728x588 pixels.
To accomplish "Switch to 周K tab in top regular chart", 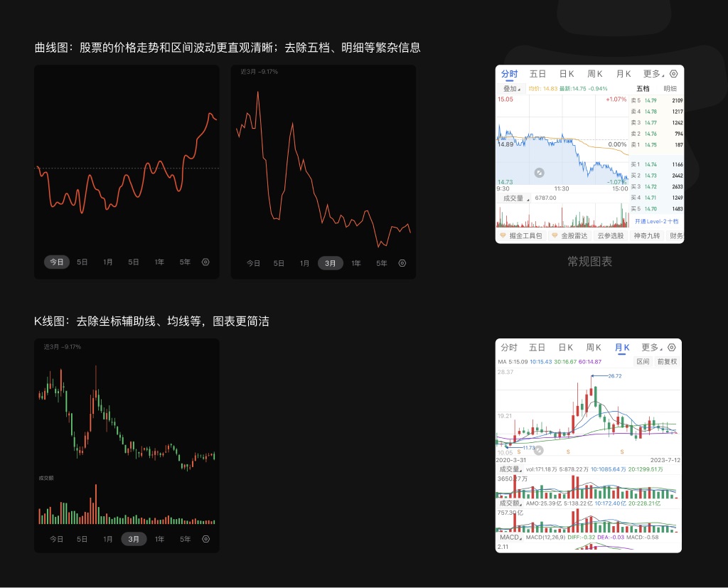I will click(x=595, y=74).
